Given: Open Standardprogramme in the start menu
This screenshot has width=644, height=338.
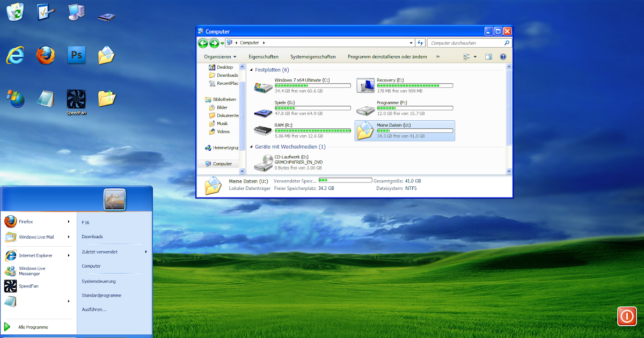Looking at the screenshot, I should 101,296.
